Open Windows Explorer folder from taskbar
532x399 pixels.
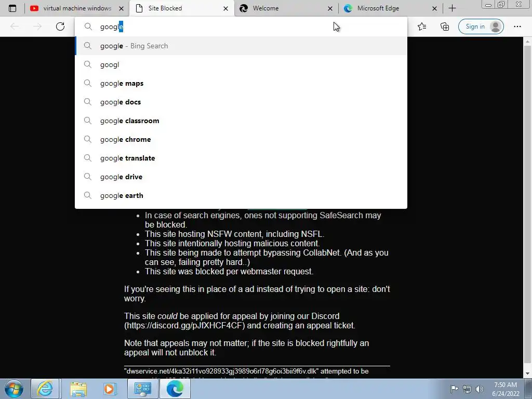[78, 389]
